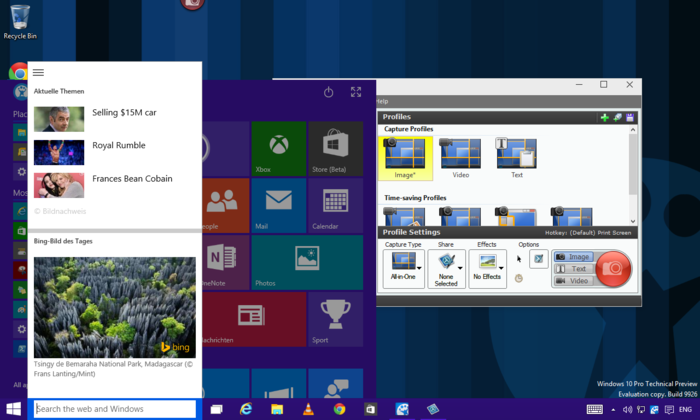Click the Capture Profiles section heading
700x420 pixels.
[x=408, y=129]
